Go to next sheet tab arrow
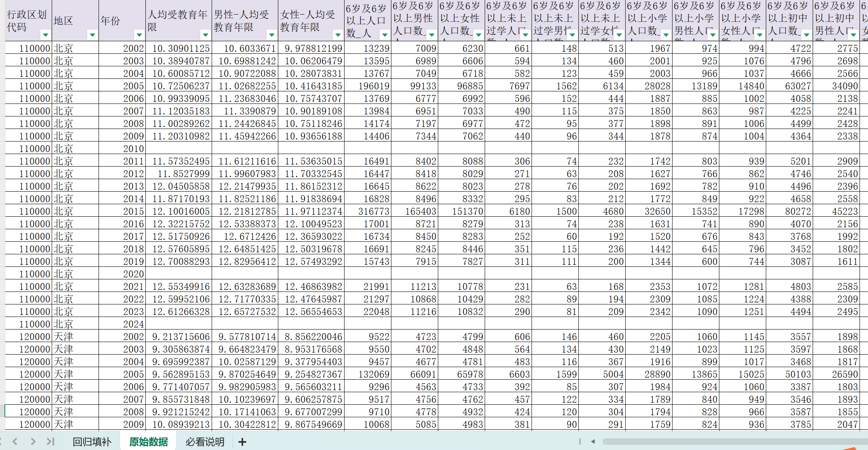868x450 pixels. point(33,442)
